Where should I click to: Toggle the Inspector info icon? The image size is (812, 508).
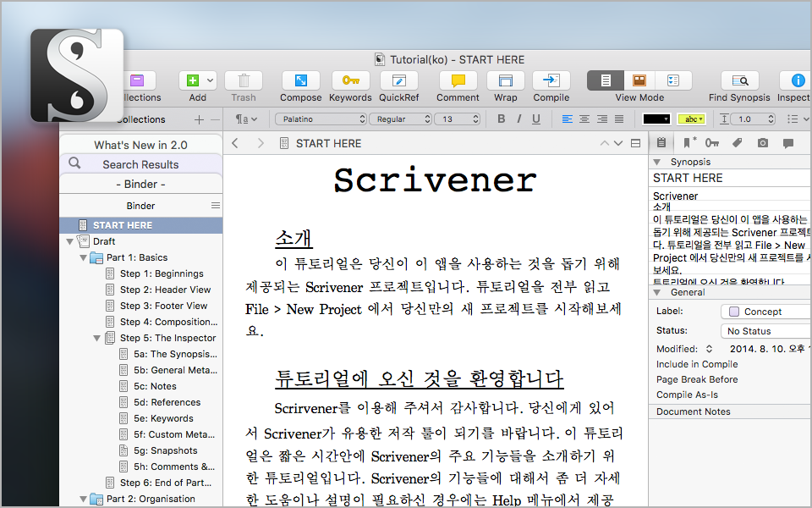(798, 80)
